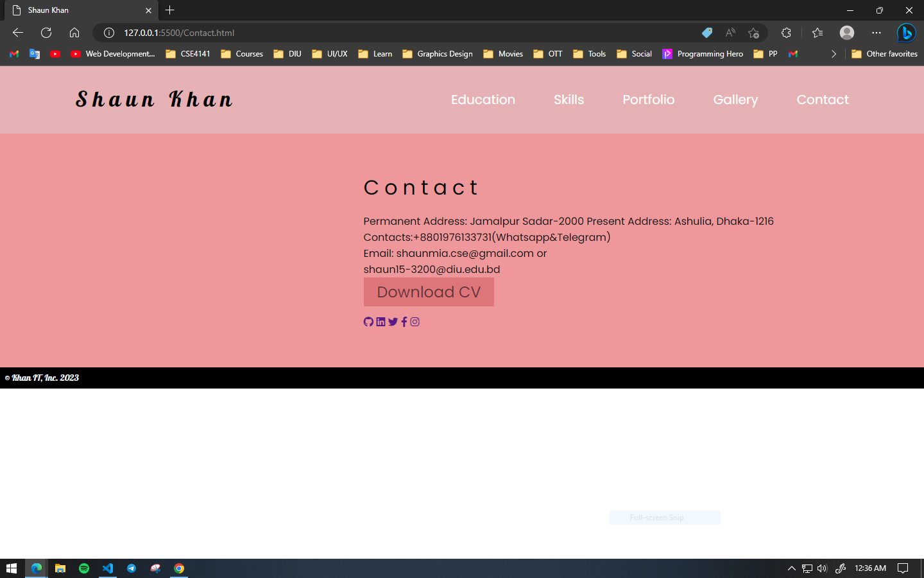Launch Spotify from the taskbar
The width and height of the screenshot is (924, 578).
[84, 568]
